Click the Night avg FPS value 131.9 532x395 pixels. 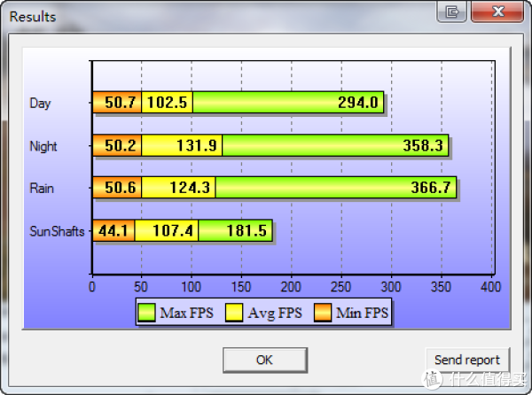[x=197, y=145]
